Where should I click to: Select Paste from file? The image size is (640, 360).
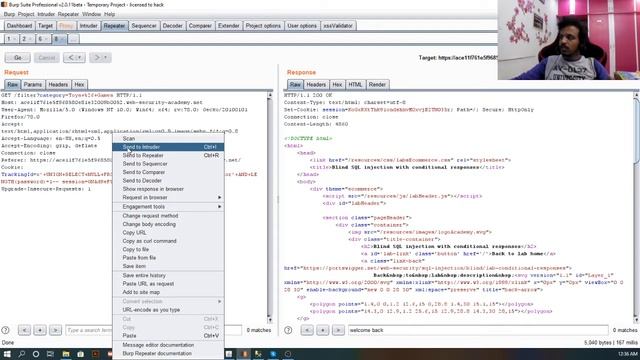coord(168,258)
